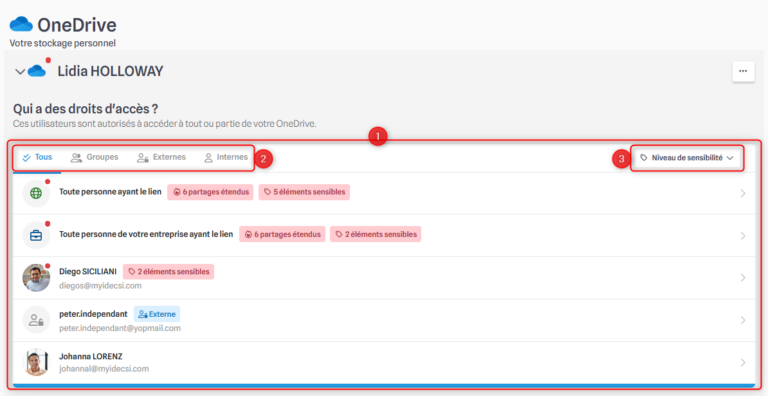
Task: Click the OneDrive cloud logo at top
Action: coord(21,25)
